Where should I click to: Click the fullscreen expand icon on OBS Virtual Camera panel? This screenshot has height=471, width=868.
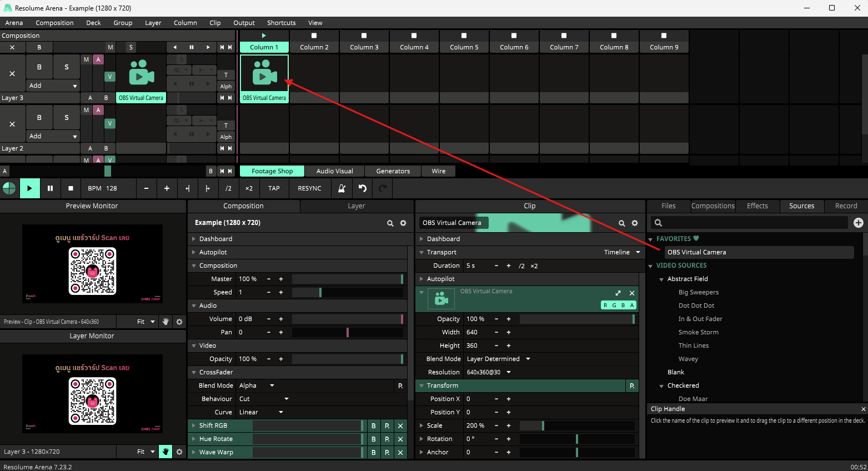click(x=618, y=293)
